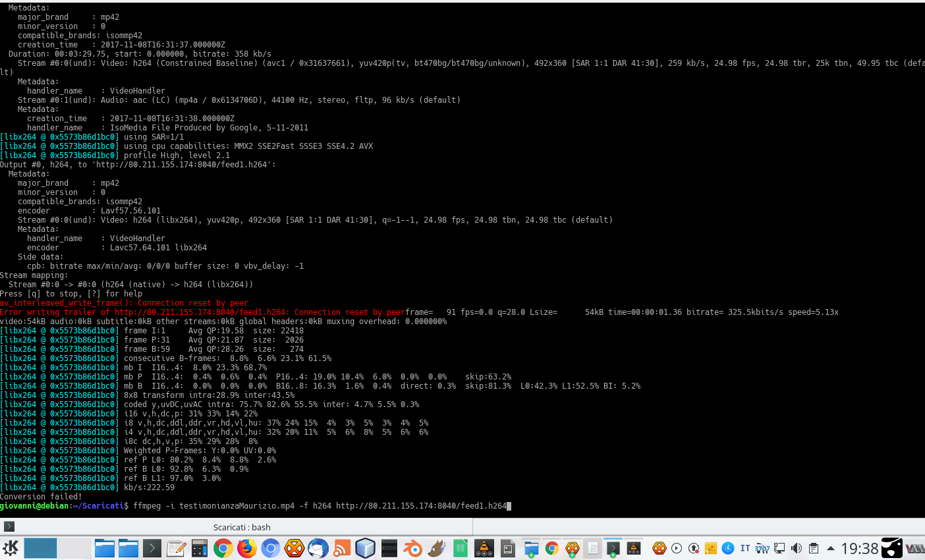Click the orange hexagon icon in system tray
This screenshot has width=925, height=560.
click(x=659, y=548)
